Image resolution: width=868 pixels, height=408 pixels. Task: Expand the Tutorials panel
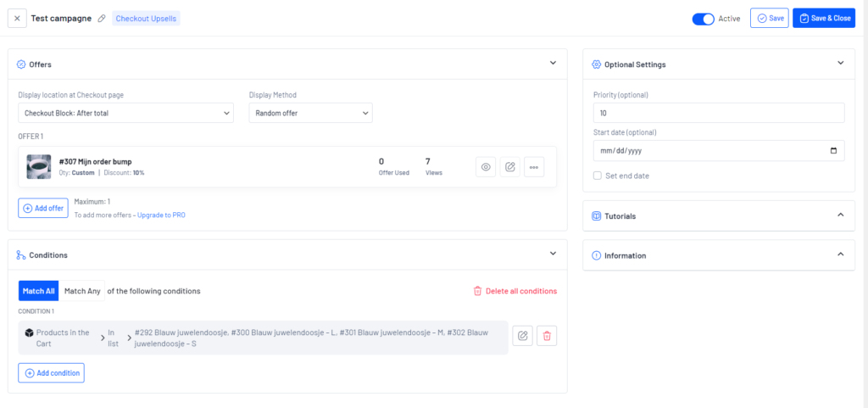[840, 215]
